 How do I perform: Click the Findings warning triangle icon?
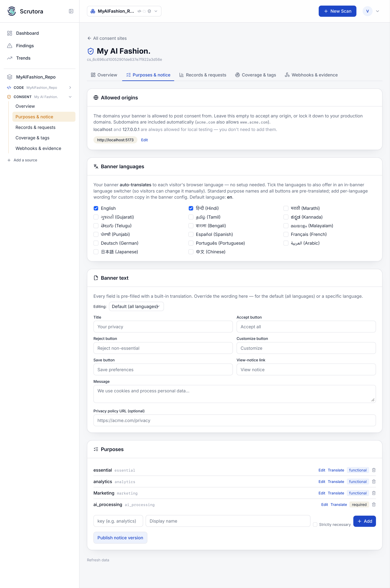(x=10, y=46)
